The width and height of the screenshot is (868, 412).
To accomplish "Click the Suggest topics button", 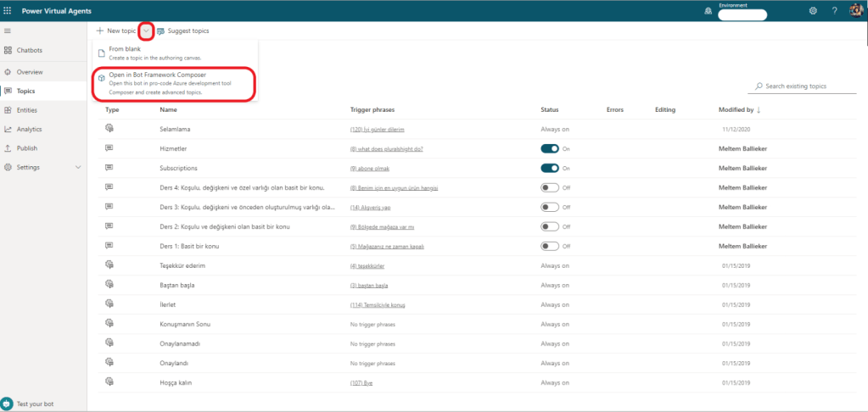I will [182, 31].
